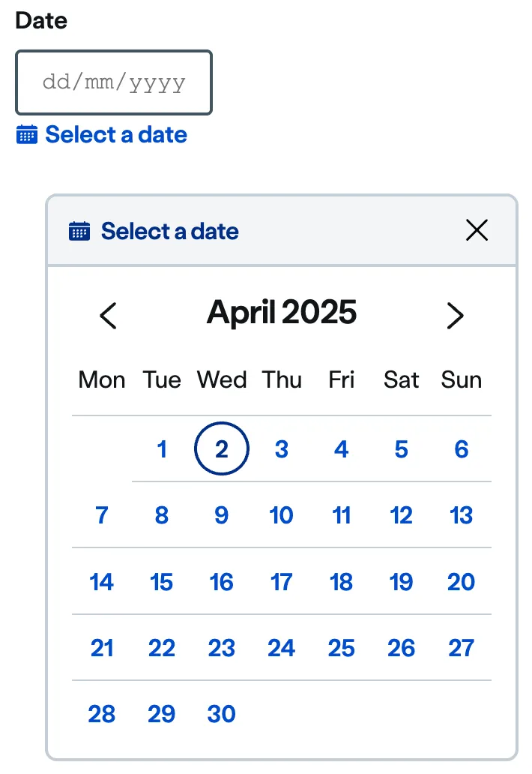Pick Wednesday 23 April

click(222, 648)
